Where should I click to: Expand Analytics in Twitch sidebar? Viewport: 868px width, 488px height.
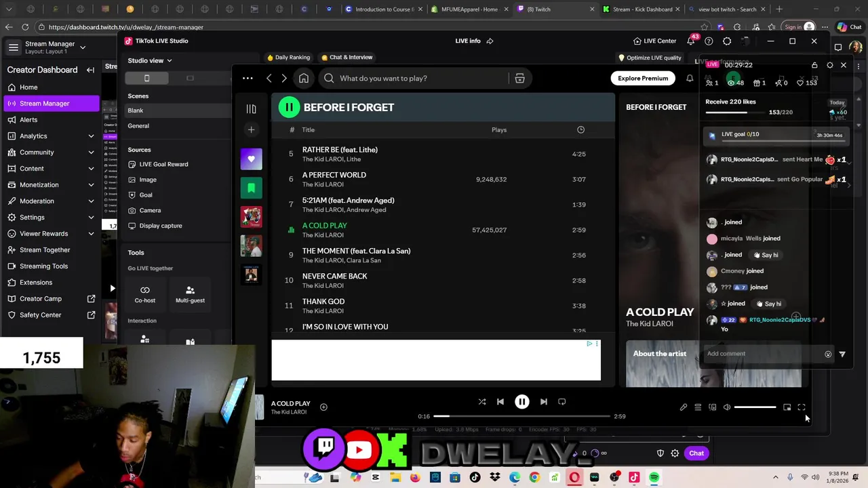[x=91, y=136]
